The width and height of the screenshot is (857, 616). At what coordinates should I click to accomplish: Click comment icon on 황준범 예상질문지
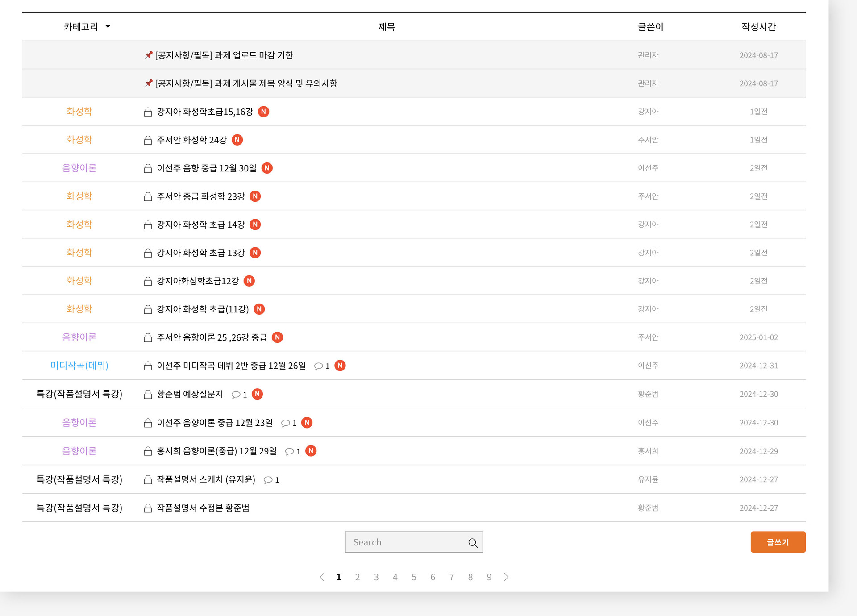point(236,395)
